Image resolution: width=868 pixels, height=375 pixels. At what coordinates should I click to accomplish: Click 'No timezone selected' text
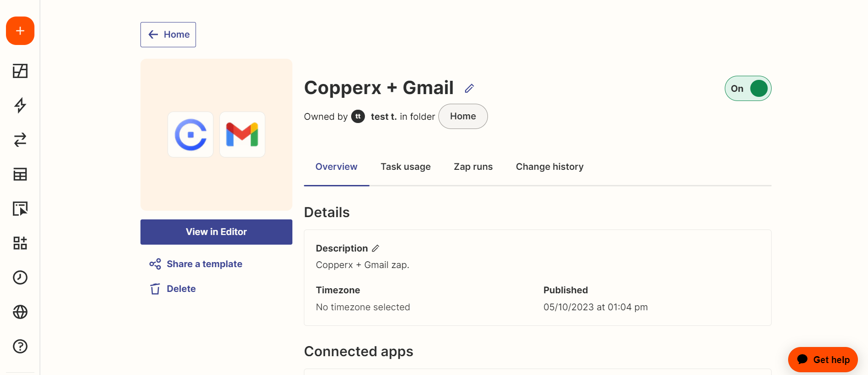(x=363, y=307)
